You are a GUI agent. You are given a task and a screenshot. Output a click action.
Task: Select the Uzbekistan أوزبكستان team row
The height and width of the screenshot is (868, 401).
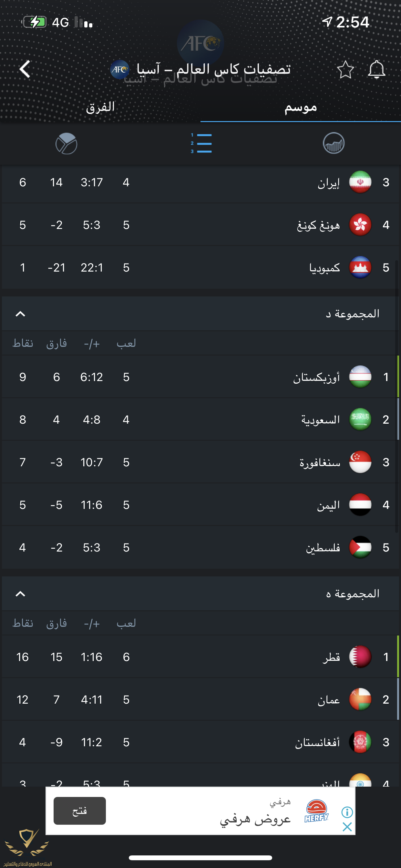(200, 377)
